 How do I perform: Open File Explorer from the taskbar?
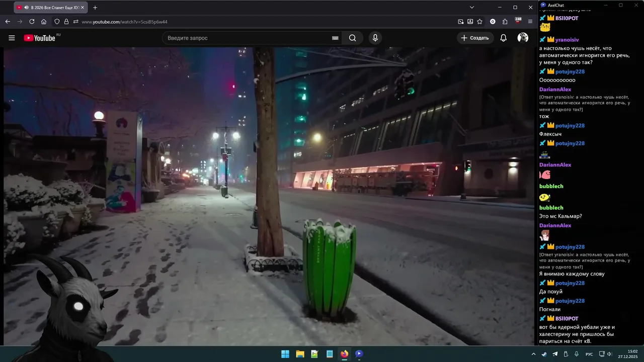(300, 354)
